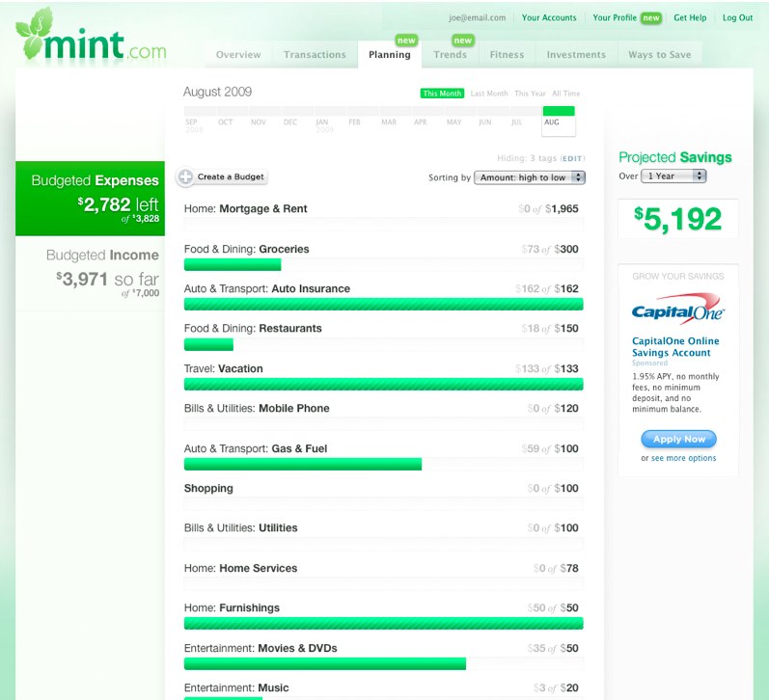
Task: Switch to the Transactions tab
Action: 315,54
